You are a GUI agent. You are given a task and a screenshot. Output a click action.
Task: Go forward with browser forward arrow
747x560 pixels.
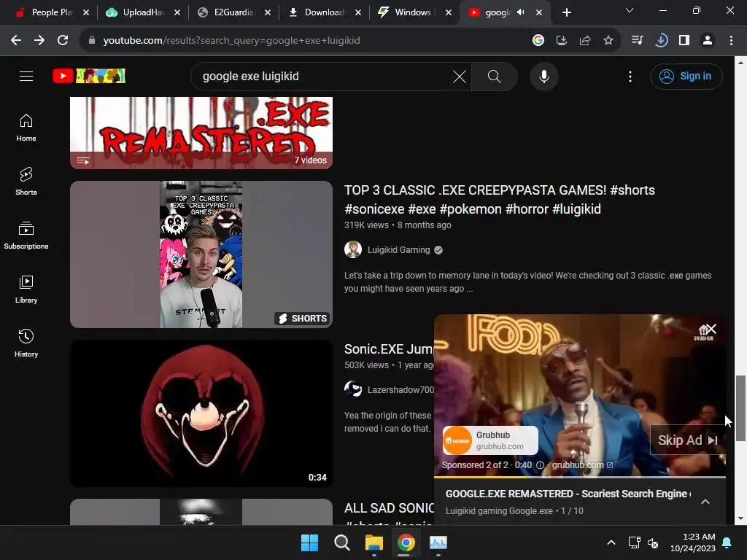coord(39,41)
